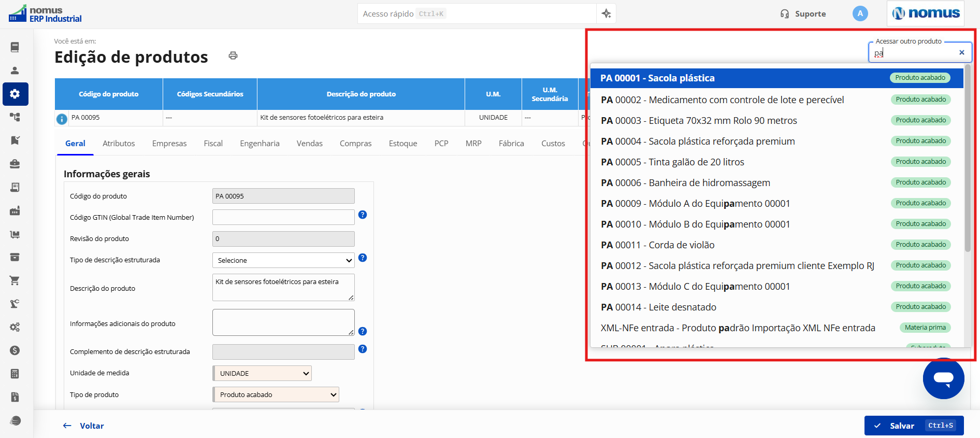Switch to the Empresas tab
This screenshot has width=980, height=438.
(x=169, y=144)
